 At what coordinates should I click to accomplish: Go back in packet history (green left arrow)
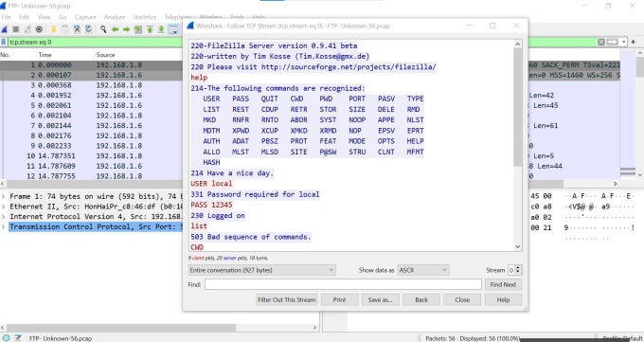coord(115,29)
